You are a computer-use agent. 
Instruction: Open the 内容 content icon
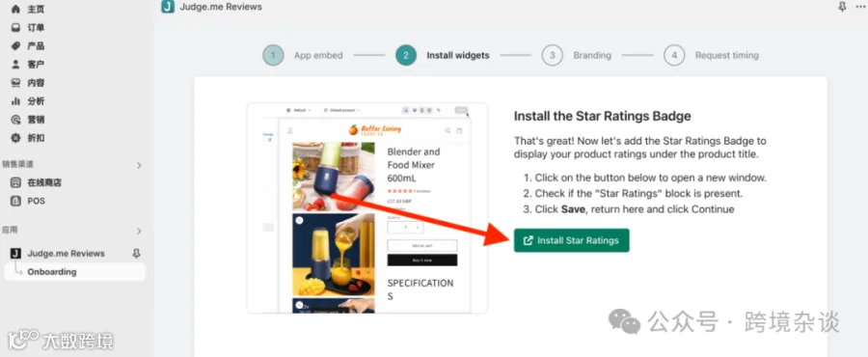click(x=16, y=83)
